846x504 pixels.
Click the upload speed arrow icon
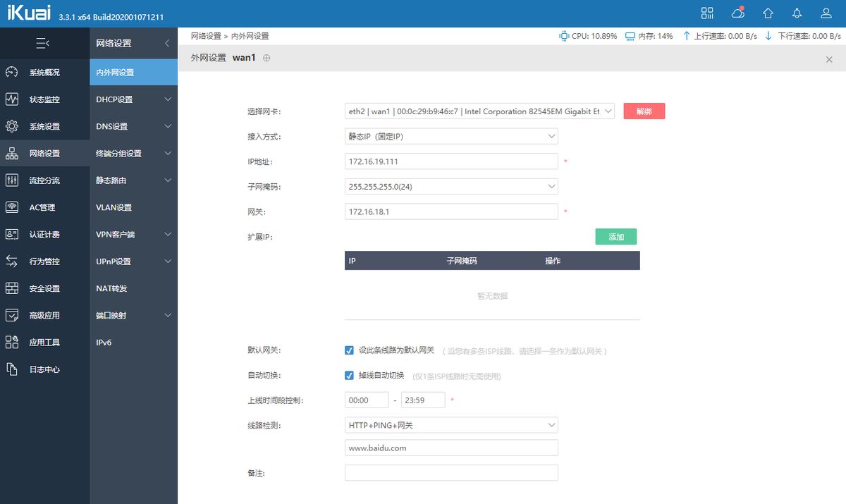(686, 36)
